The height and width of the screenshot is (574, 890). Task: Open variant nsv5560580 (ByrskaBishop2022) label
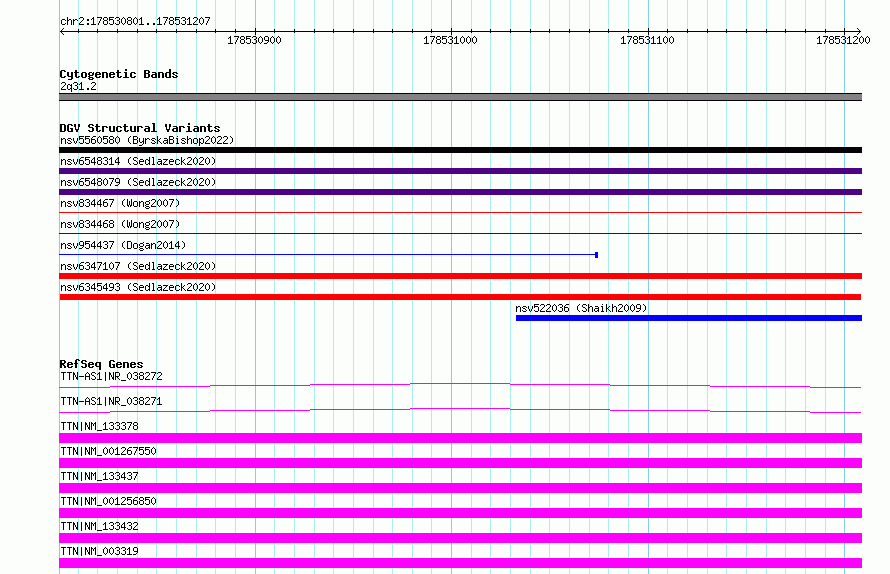(x=147, y=140)
